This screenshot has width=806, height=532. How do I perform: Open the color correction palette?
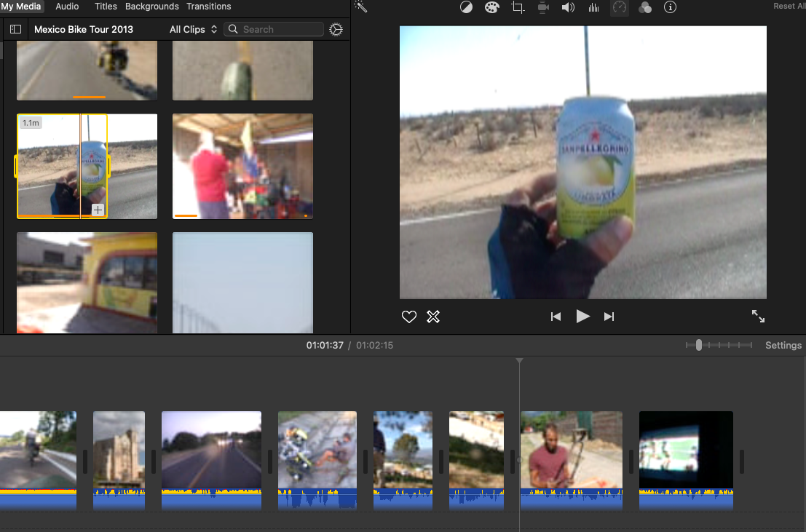coord(492,7)
